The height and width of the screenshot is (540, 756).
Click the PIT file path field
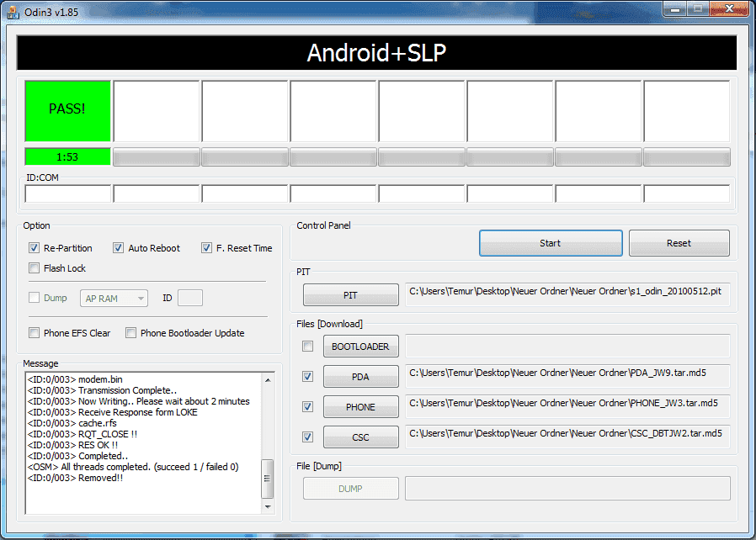[x=567, y=294]
